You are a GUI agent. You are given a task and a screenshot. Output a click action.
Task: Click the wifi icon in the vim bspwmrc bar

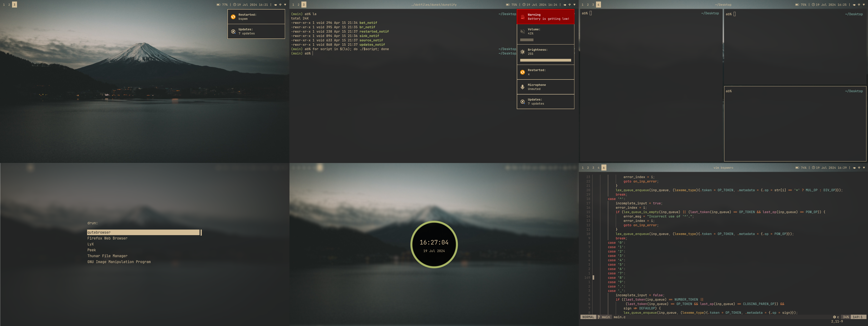(x=864, y=168)
